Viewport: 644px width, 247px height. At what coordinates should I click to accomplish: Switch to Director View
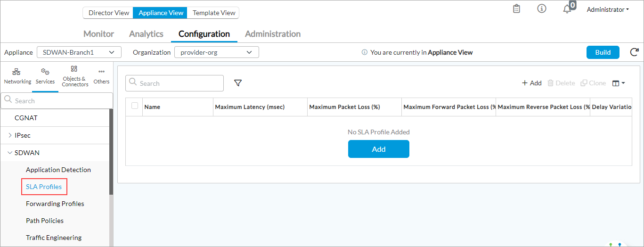tap(109, 13)
